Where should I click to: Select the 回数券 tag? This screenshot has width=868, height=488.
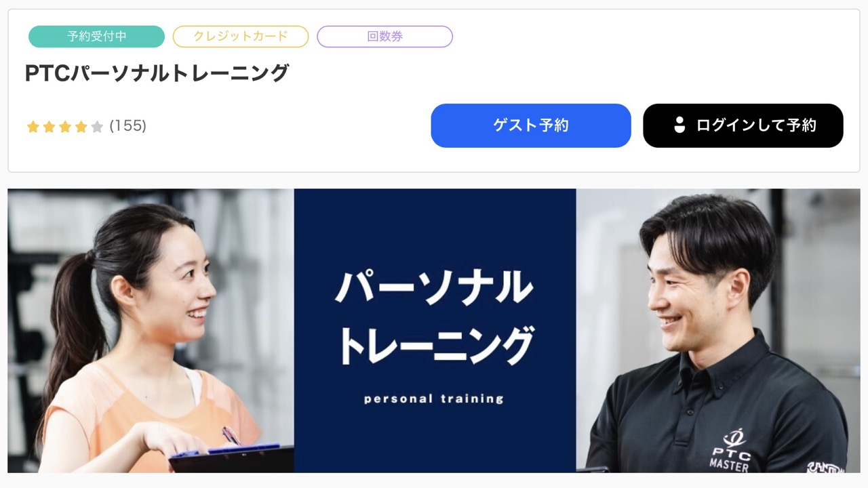coord(384,37)
